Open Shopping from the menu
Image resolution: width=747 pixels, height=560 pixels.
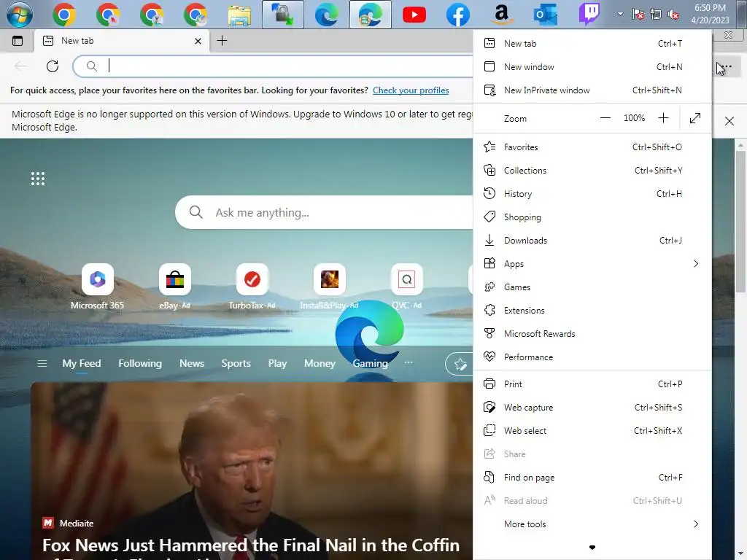pyautogui.click(x=592, y=217)
